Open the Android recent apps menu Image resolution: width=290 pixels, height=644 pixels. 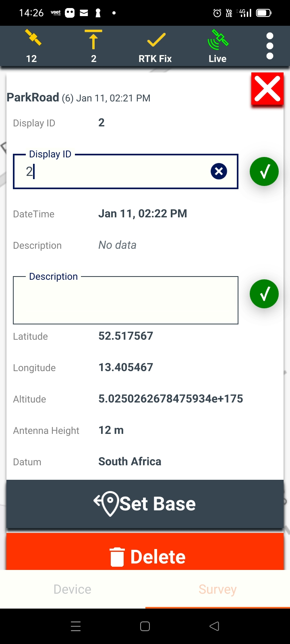76,626
